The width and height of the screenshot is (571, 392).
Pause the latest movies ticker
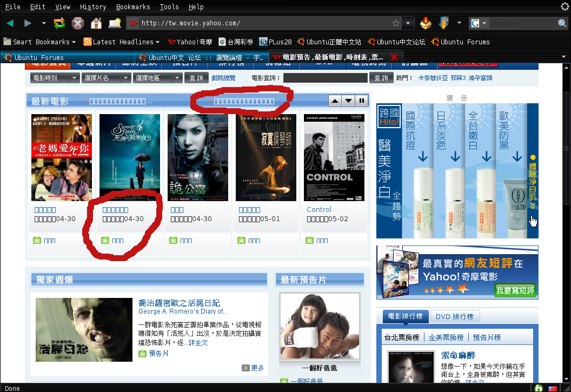362,101
